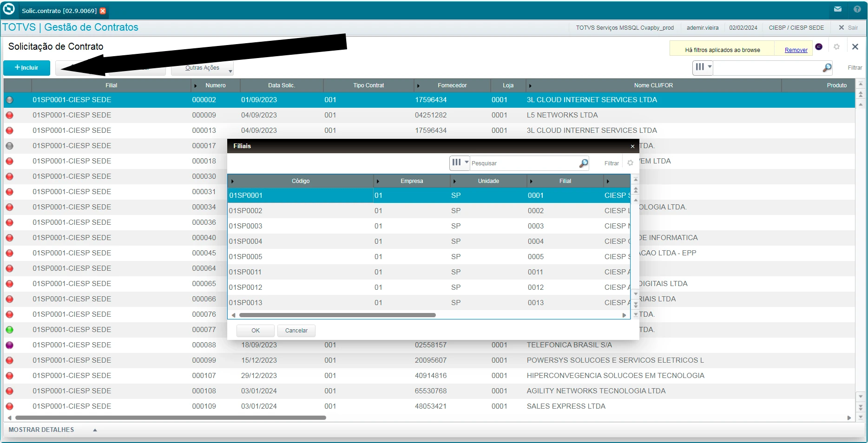This screenshot has height=443, width=868.
Task: Open the column selector dropdown in the Filiais dialog
Action: click(x=460, y=163)
